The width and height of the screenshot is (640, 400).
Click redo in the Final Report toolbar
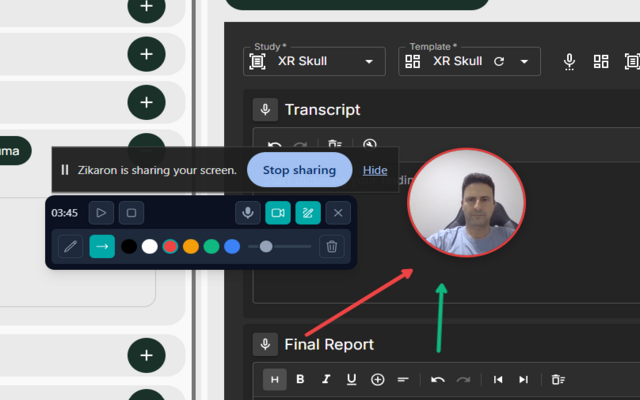click(463, 380)
